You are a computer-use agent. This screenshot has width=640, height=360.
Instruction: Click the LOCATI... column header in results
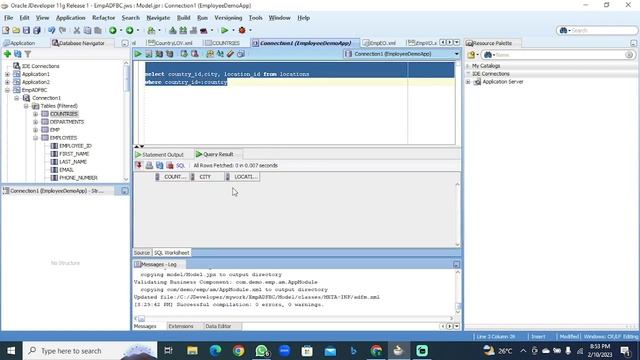242,177
